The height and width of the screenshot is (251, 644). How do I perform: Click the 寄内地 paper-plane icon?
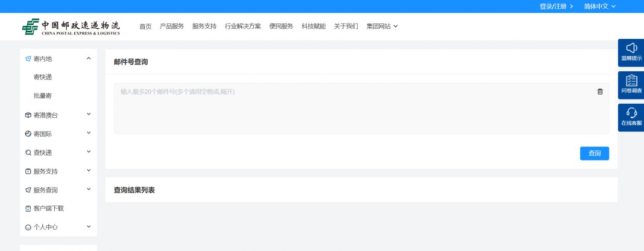[x=28, y=59]
